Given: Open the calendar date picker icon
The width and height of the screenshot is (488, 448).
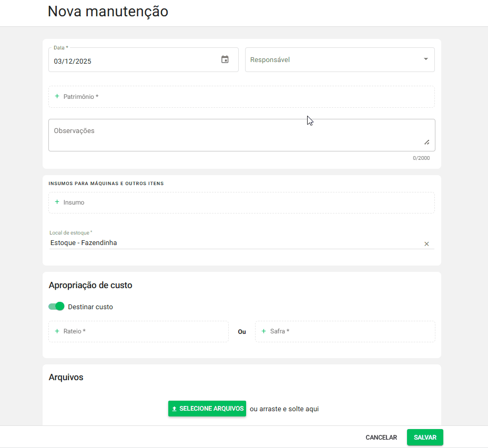Looking at the screenshot, I should (x=225, y=59).
